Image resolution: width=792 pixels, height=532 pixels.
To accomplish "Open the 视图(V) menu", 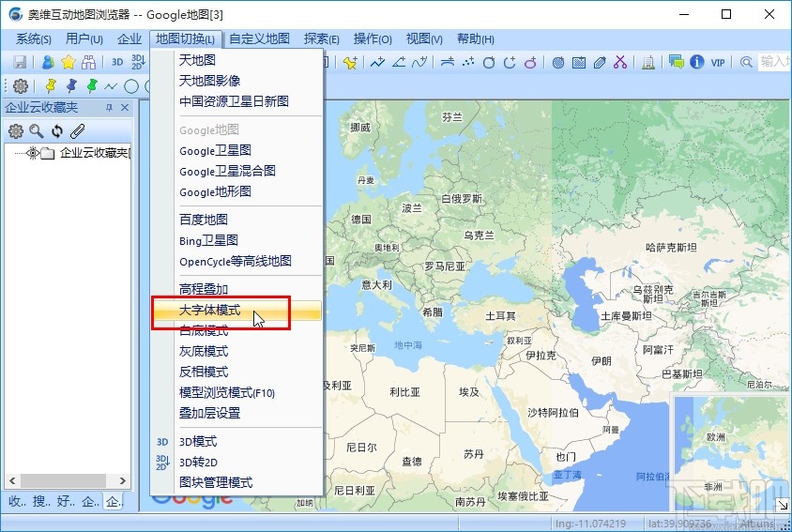I will coord(424,38).
